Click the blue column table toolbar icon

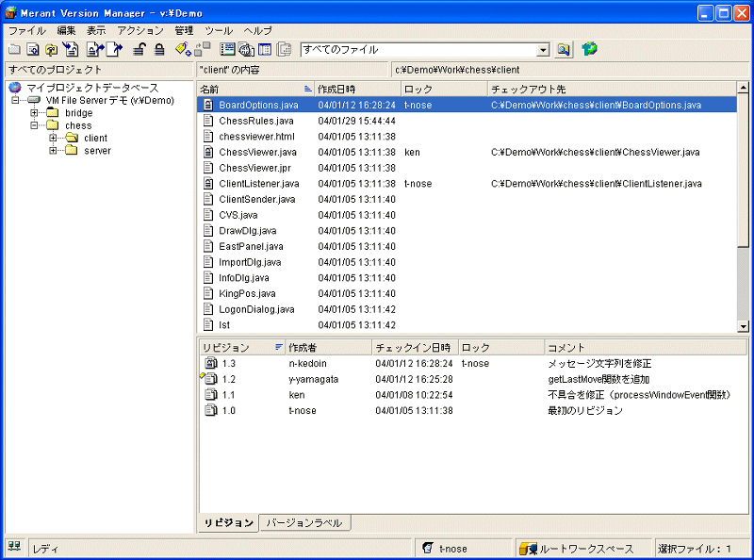pos(265,49)
